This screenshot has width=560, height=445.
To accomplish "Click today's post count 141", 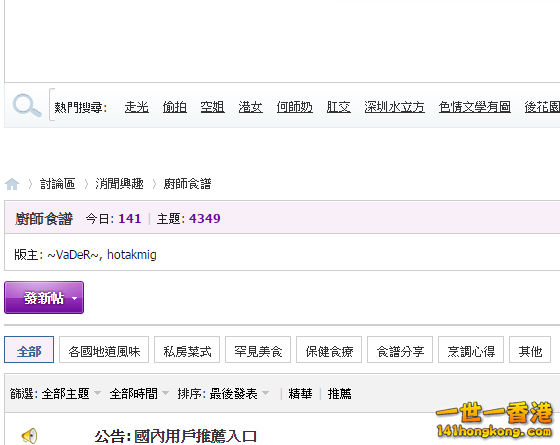I will tap(130, 218).
